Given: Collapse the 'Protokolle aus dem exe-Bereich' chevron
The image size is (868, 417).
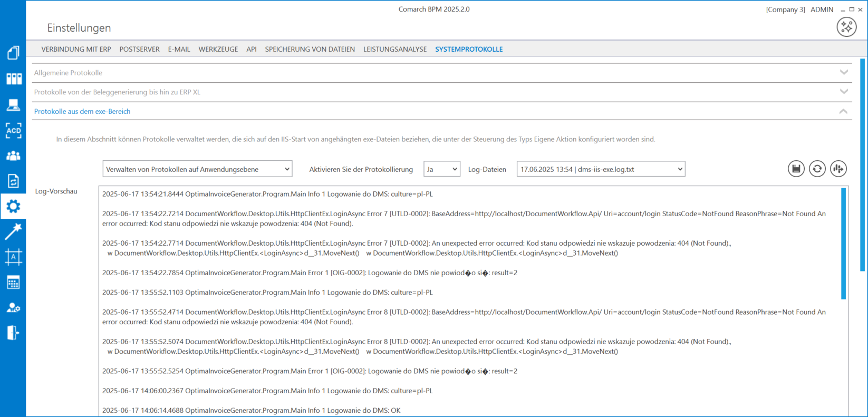Looking at the screenshot, I should (843, 111).
